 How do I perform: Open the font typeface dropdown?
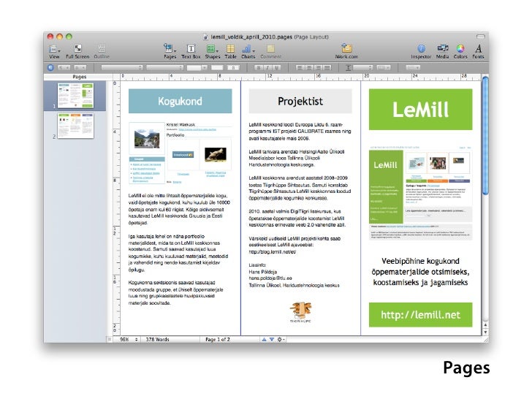point(165,67)
